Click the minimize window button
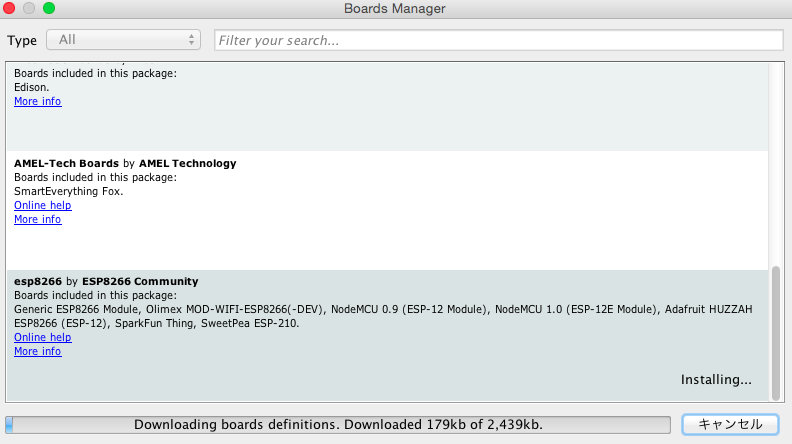Screen dimensions: 792x444 tap(29, 9)
